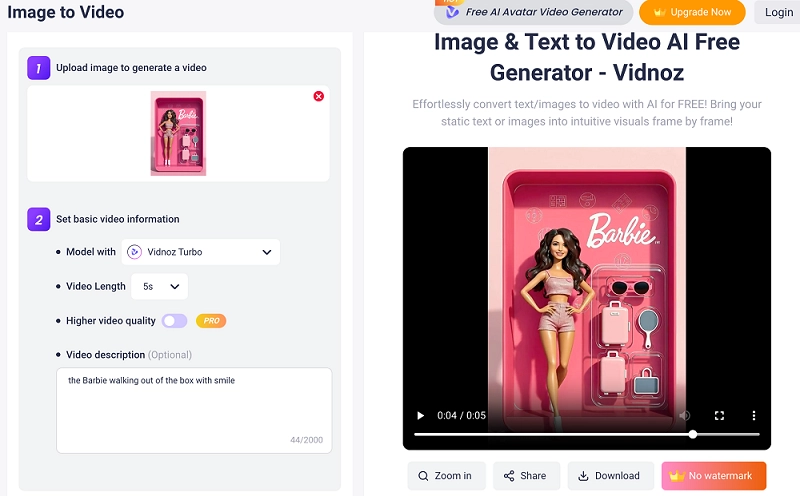The image size is (800, 496).
Task: Click the No watermark button
Action: pyautogui.click(x=714, y=476)
